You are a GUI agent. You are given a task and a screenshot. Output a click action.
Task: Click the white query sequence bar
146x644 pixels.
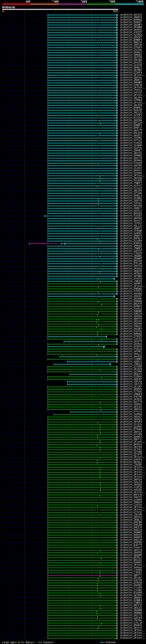point(60,9)
